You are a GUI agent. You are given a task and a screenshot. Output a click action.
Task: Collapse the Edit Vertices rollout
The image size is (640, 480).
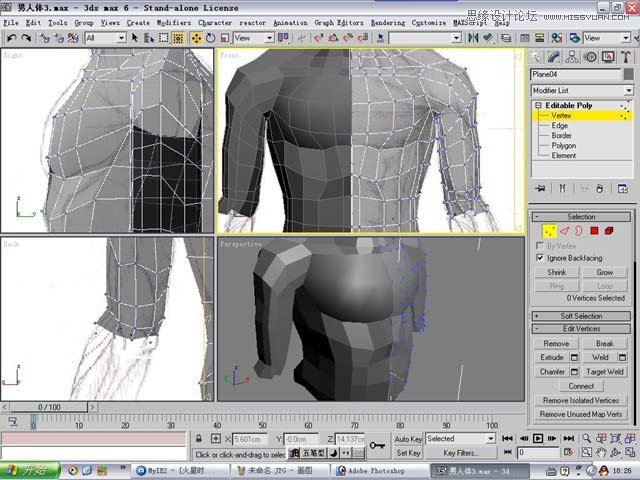581,329
